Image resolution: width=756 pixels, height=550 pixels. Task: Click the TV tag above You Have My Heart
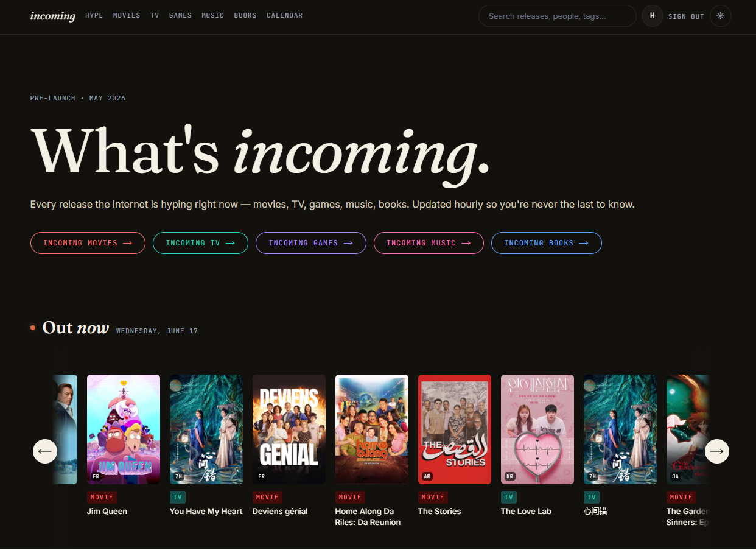(178, 497)
